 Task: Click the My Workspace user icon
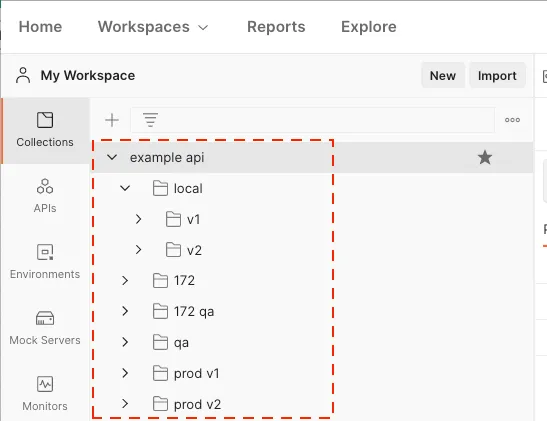(x=23, y=75)
